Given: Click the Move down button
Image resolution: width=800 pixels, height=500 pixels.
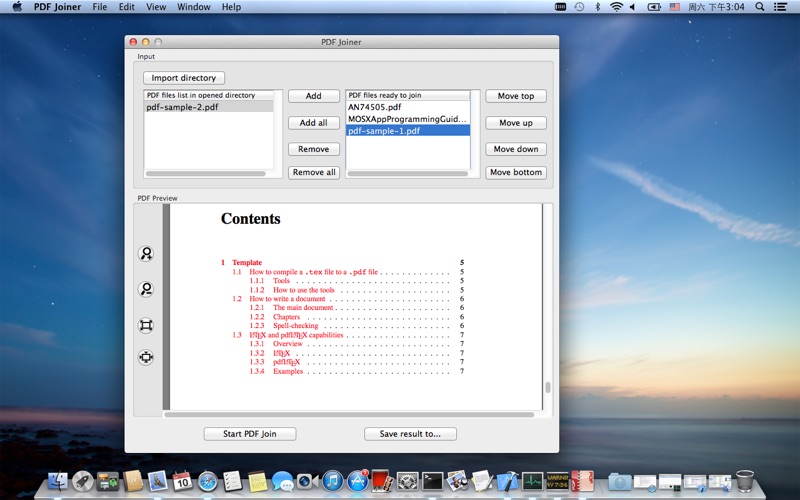Looking at the screenshot, I should pos(516,149).
